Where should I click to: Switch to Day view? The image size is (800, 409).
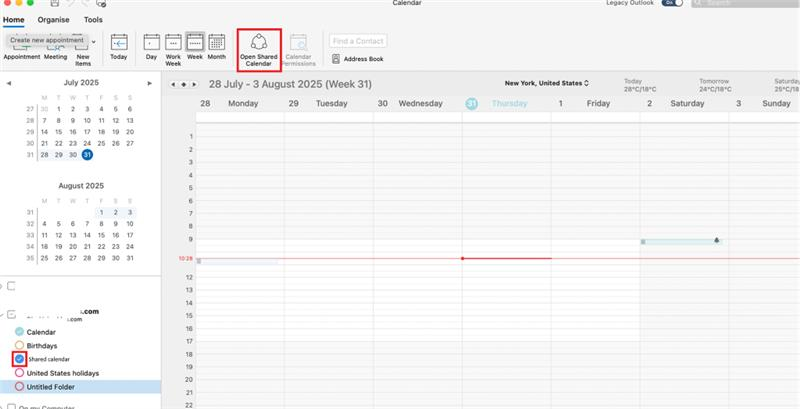tap(152, 47)
